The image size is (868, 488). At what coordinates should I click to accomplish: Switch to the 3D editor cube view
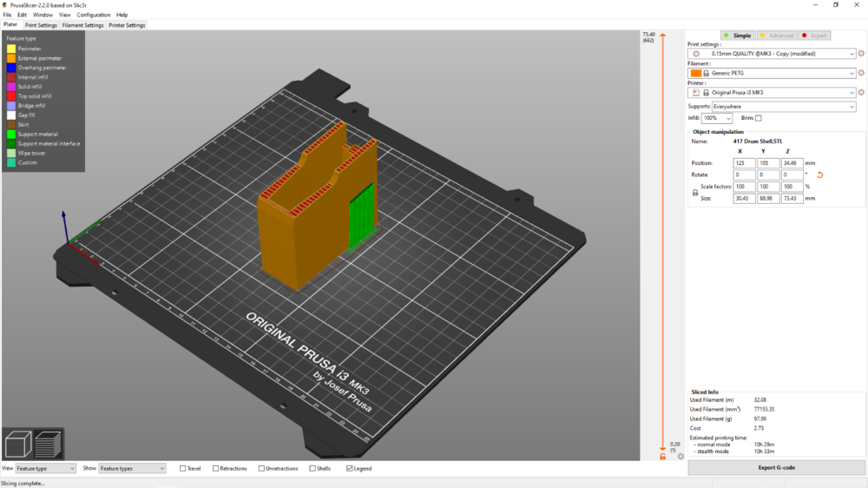coord(19,445)
